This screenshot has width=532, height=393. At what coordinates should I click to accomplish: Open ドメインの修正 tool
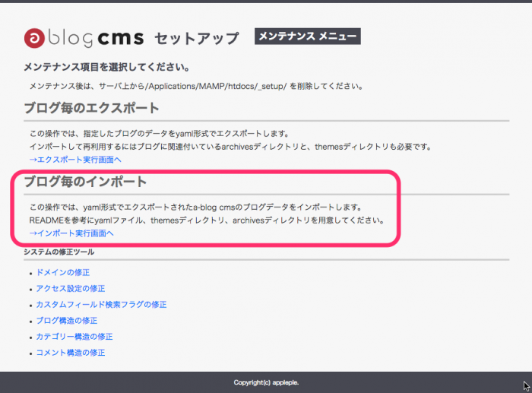click(x=63, y=273)
